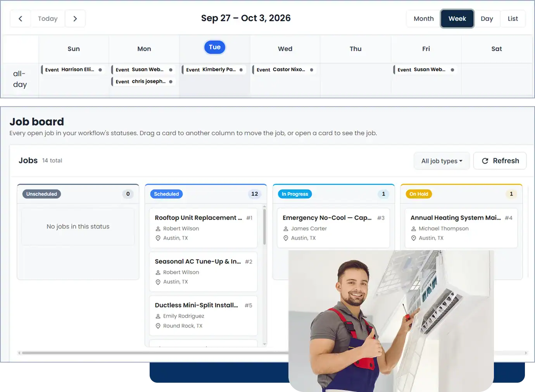This screenshot has height=392, width=535.
Task: Select the Sun day header
Action: point(74,49)
